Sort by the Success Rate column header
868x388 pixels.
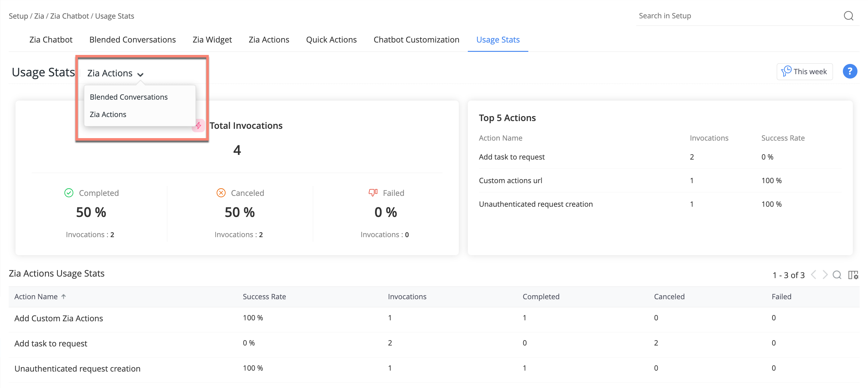coord(264,297)
